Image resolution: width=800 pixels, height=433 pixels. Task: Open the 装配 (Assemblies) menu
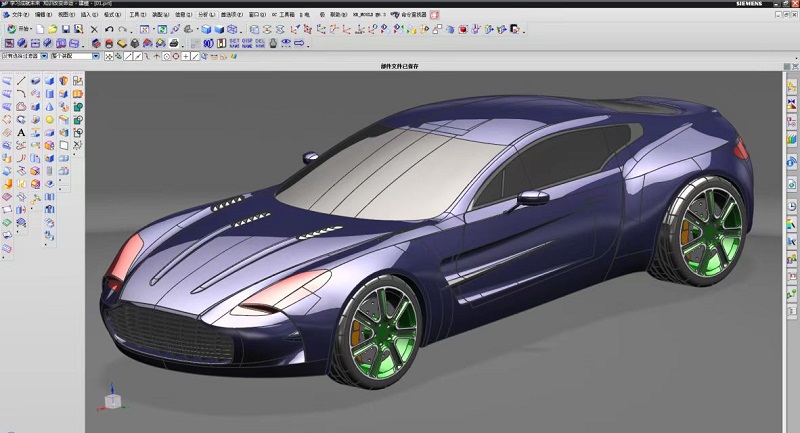[161, 15]
